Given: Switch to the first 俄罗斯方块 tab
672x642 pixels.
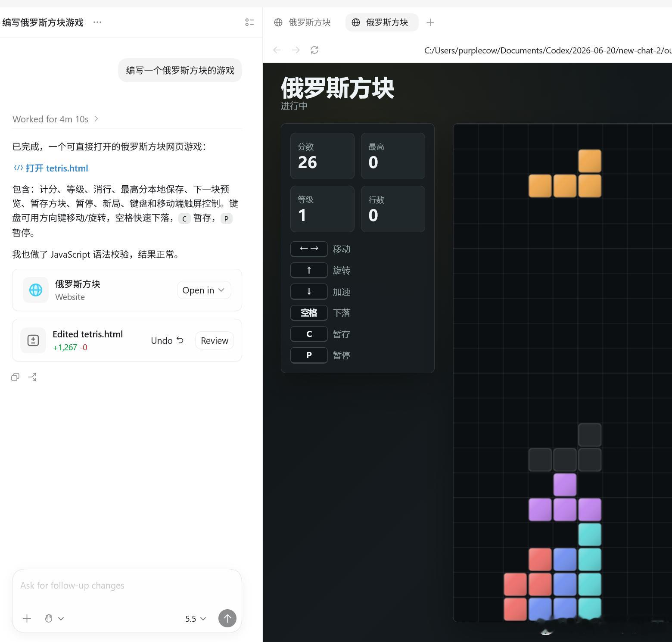Looking at the screenshot, I should pos(303,22).
